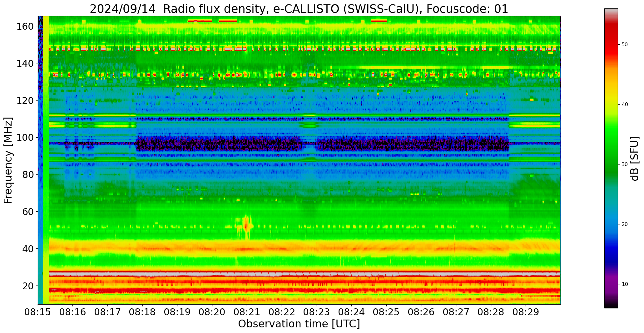Click the 08:23 time tick label
This screenshot has height=333, width=644.
coord(317,312)
